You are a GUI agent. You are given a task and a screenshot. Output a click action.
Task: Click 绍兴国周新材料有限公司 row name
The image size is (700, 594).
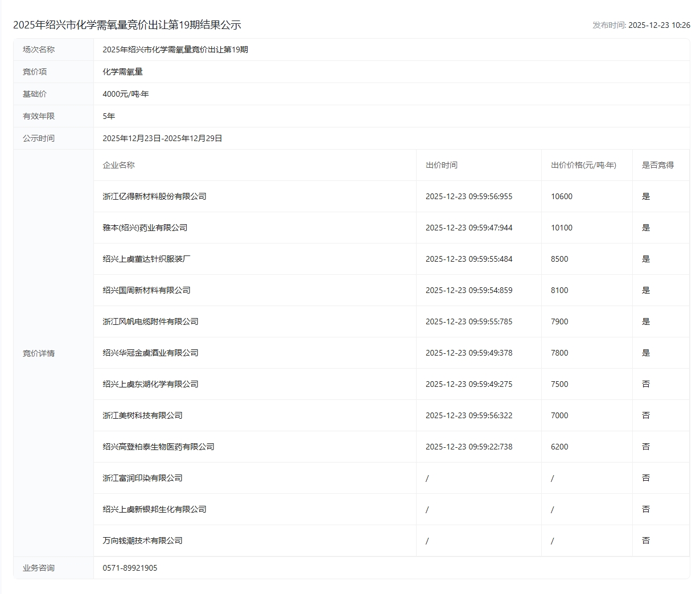146,290
